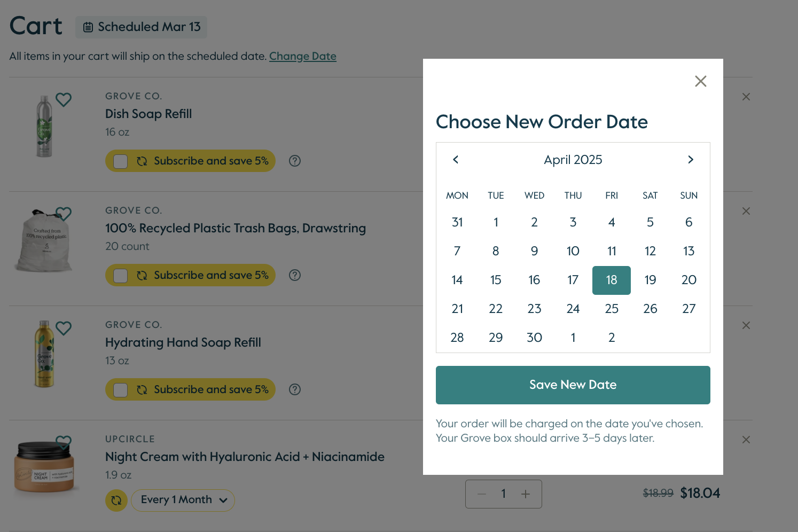Open help icon beside Trash Bags subscribe

(295, 275)
